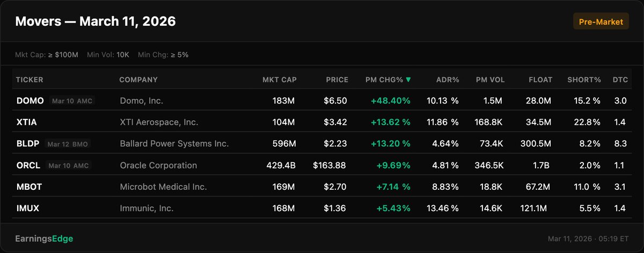Select the BLDP ticker

[28, 144]
